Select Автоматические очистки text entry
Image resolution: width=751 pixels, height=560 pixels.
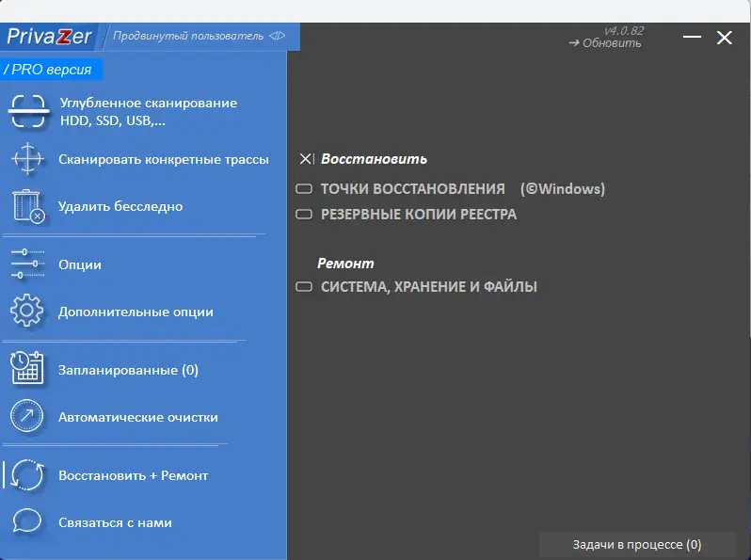[x=138, y=417]
